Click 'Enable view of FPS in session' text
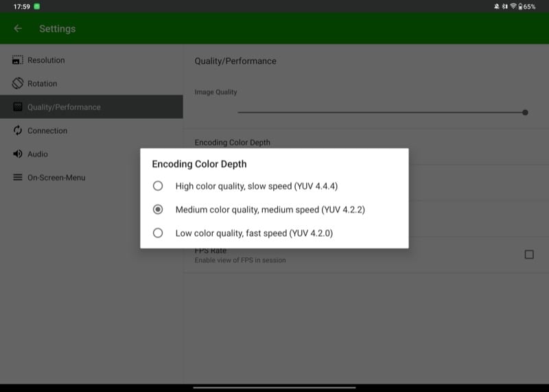The image size is (549, 392). click(240, 260)
